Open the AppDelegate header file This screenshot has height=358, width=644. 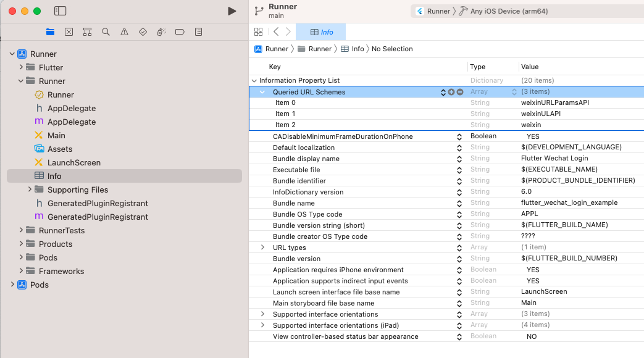click(x=65, y=109)
